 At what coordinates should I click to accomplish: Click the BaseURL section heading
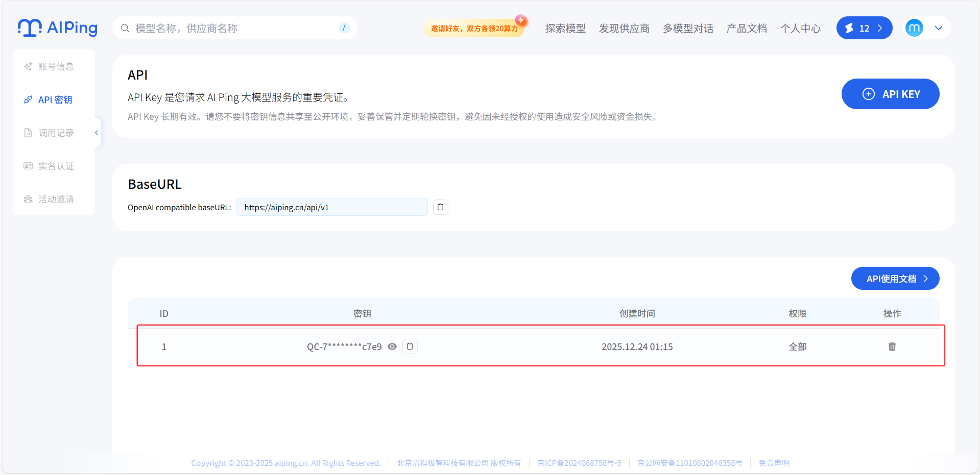tap(155, 184)
